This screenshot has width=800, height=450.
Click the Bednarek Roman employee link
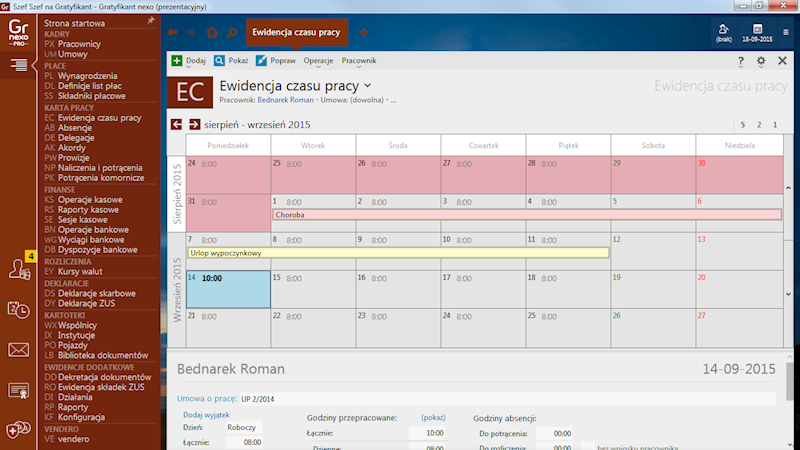286,100
